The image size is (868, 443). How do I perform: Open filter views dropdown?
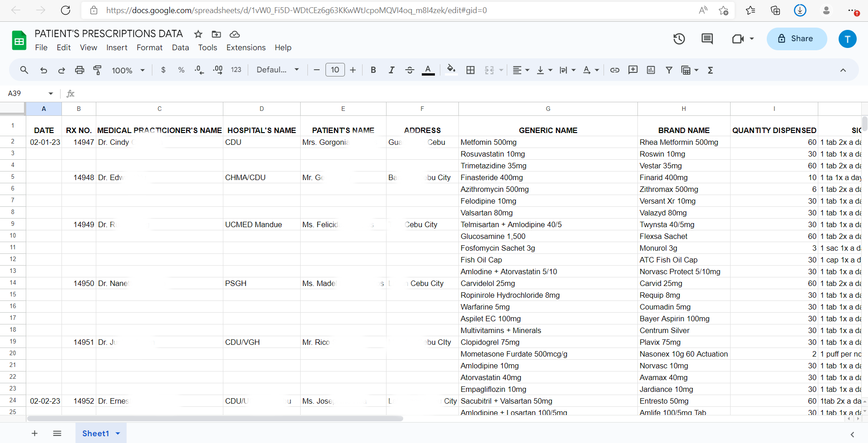tap(690, 70)
